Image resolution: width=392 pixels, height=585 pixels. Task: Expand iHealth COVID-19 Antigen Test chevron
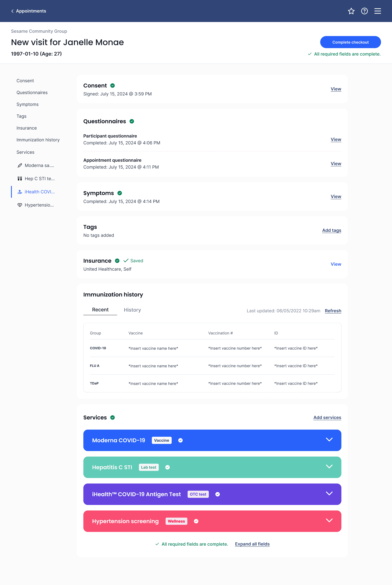click(x=329, y=493)
